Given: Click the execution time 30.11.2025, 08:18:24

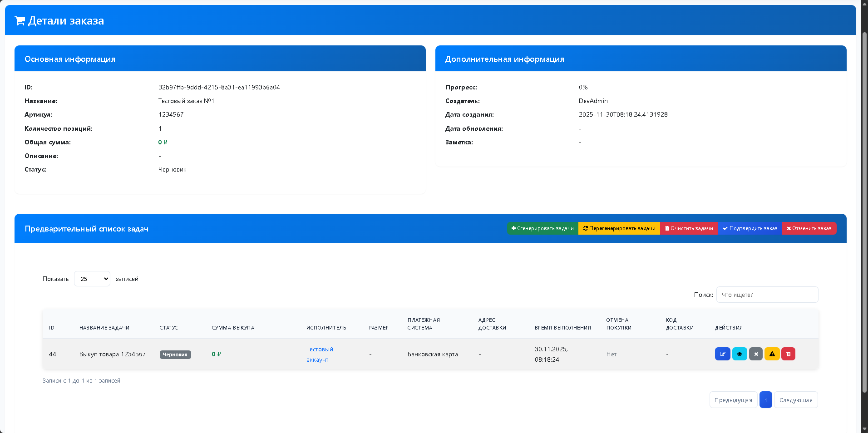Looking at the screenshot, I should [x=551, y=354].
